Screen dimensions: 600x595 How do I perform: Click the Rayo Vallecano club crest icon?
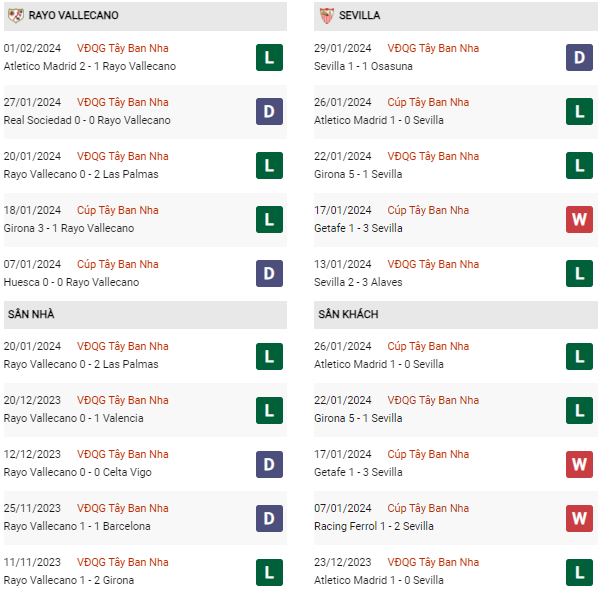click(x=15, y=15)
